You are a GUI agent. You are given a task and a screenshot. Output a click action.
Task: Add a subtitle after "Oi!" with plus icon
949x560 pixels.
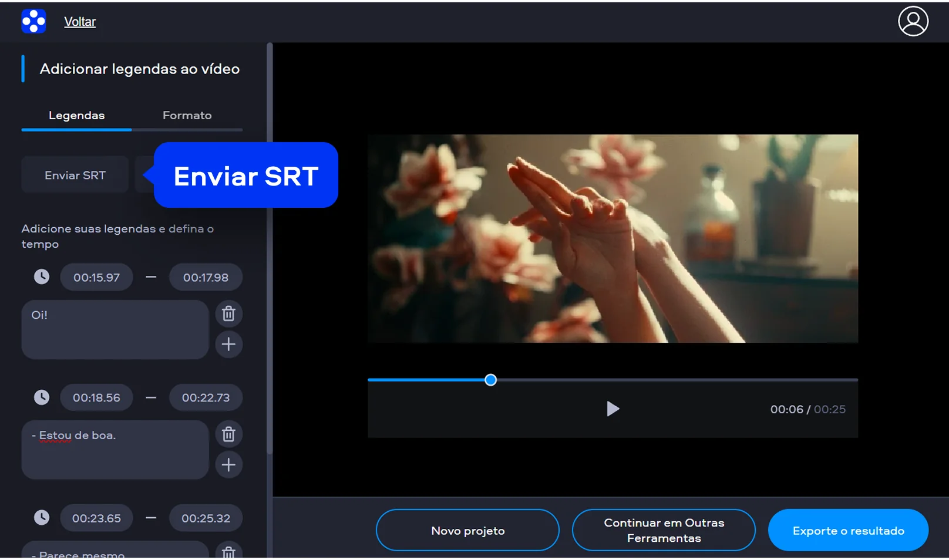point(228,345)
